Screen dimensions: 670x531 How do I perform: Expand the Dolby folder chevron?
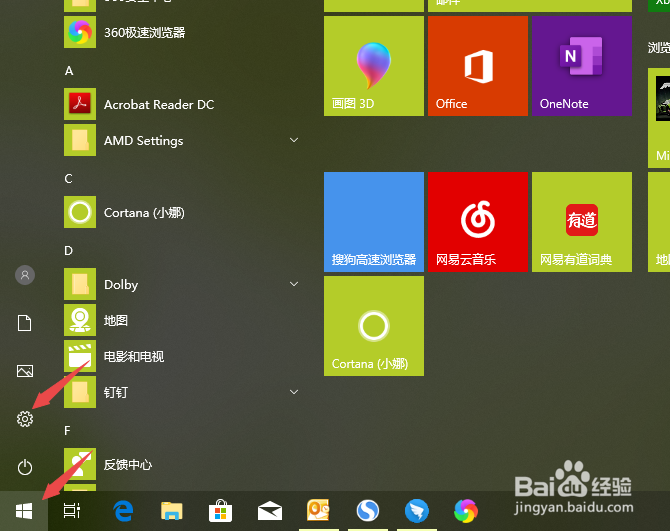294,284
